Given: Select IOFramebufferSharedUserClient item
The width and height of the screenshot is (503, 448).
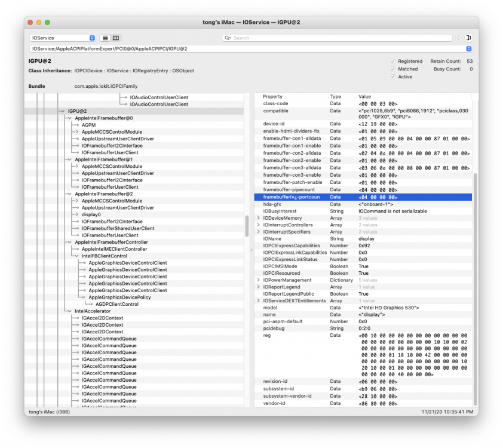Looking at the screenshot, I should (x=118, y=228).
